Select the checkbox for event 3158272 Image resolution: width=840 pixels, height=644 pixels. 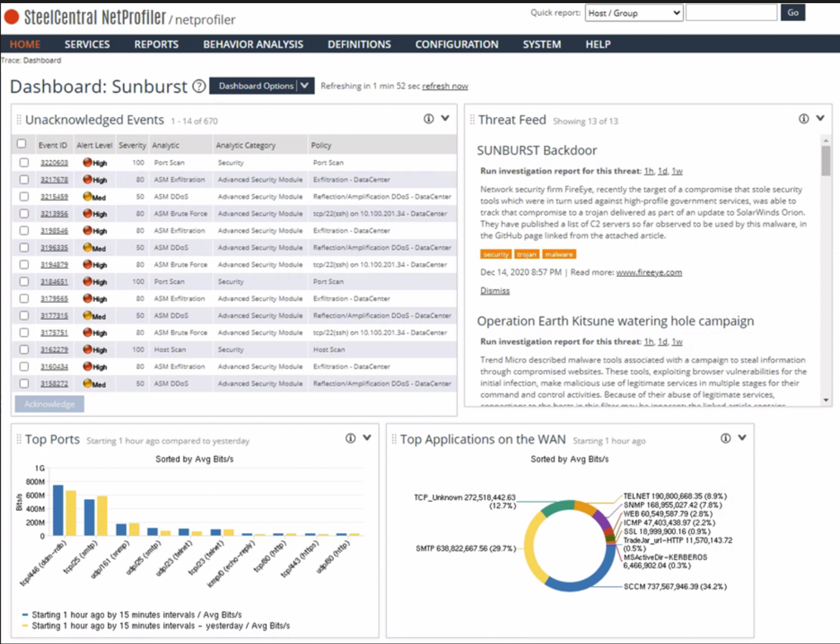[x=24, y=384]
